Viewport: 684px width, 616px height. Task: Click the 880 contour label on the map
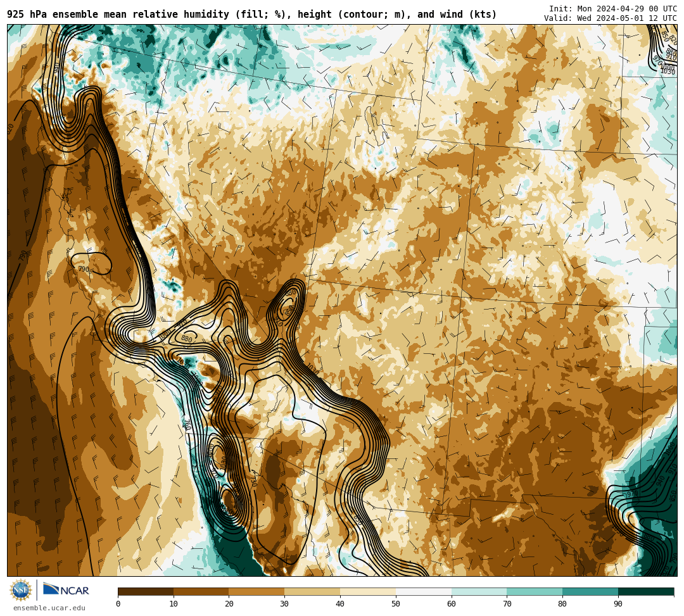point(187,339)
